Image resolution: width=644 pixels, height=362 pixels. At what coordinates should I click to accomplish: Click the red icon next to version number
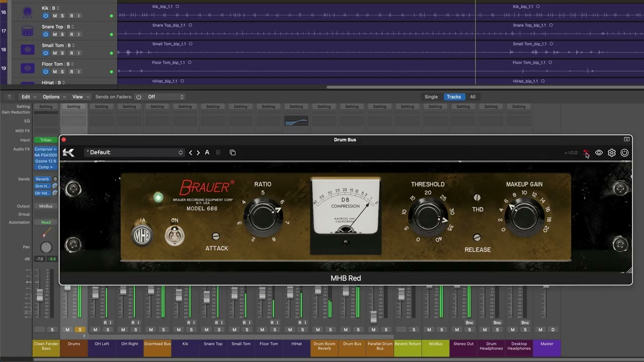(x=586, y=152)
